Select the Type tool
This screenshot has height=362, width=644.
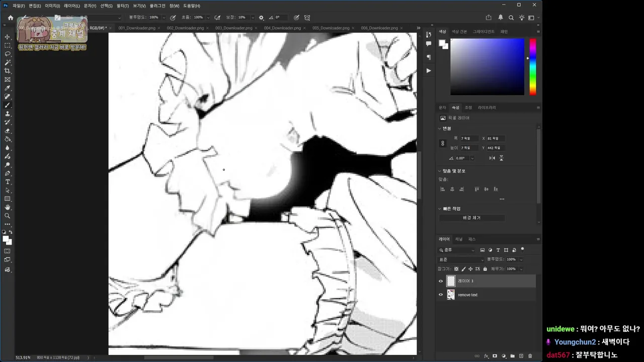pyautogui.click(x=7, y=182)
